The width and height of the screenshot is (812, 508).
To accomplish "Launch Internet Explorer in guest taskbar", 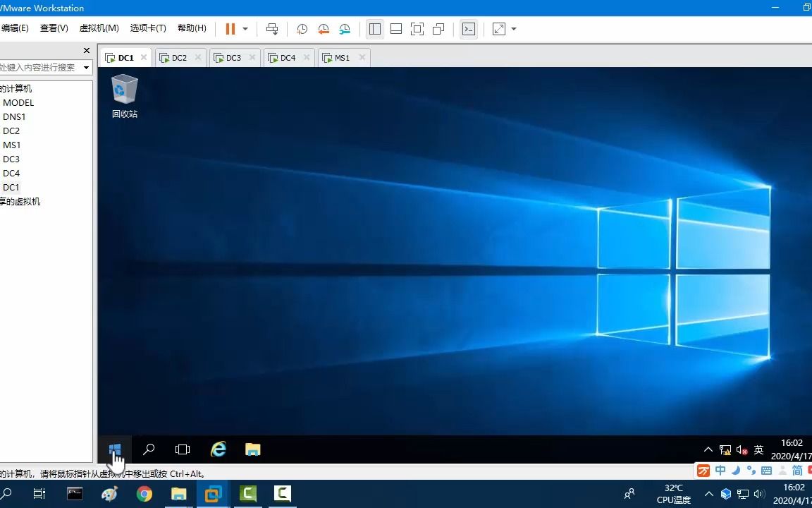I will 219,449.
